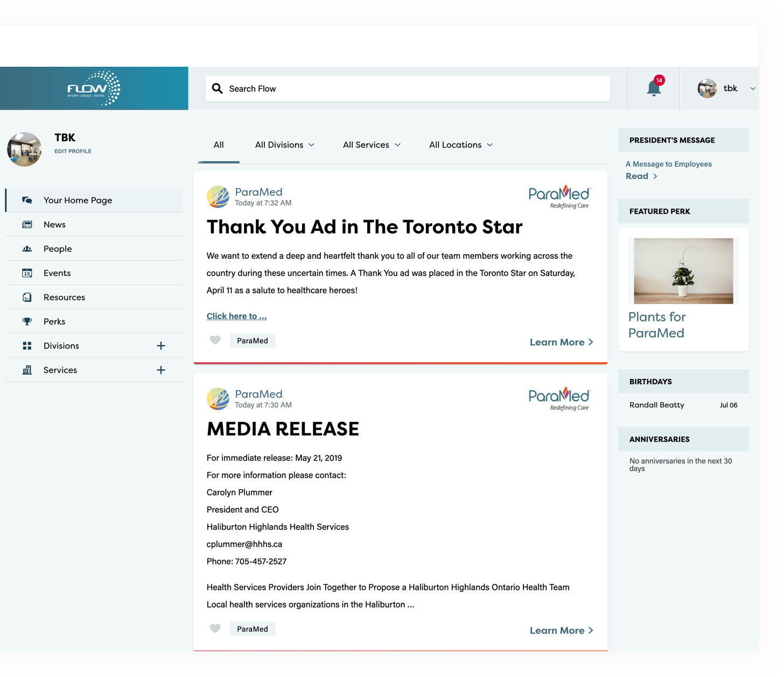
Task: Open the tbk user menu chevron
Action: [753, 89]
